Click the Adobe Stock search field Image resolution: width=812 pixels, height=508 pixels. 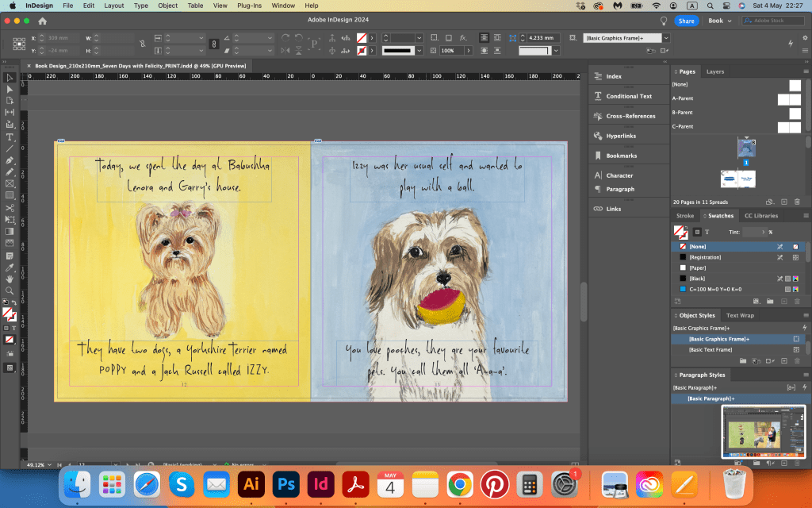coord(772,21)
